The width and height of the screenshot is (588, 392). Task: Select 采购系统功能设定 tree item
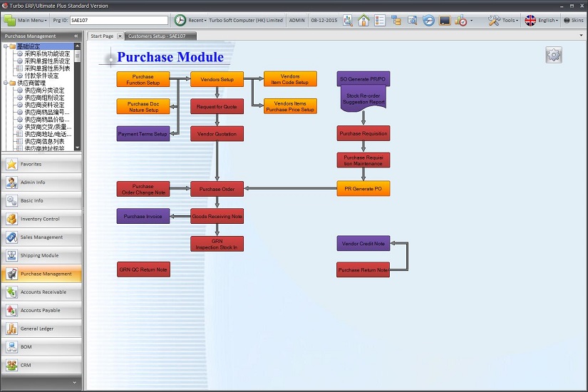click(x=47, y=53)
